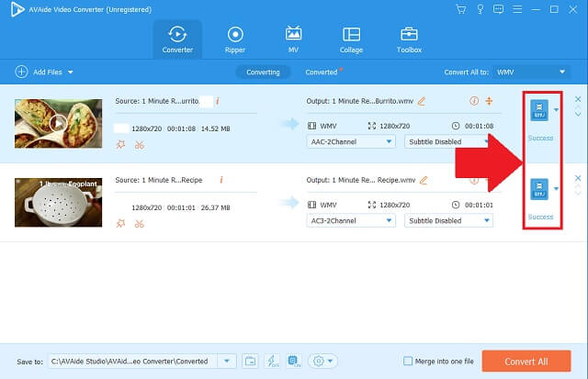Image resolution: width=588 pixels, height=379 pixels.
Task: Open the MV tab
Action: pyautogui.click(x=293, y=39)
